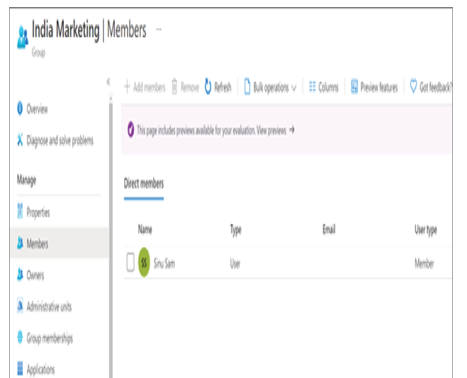Viewport: 467px width, 378px height.
Task: Tick the checkbox for Sinu Sam row
Action: pos(130,262)
